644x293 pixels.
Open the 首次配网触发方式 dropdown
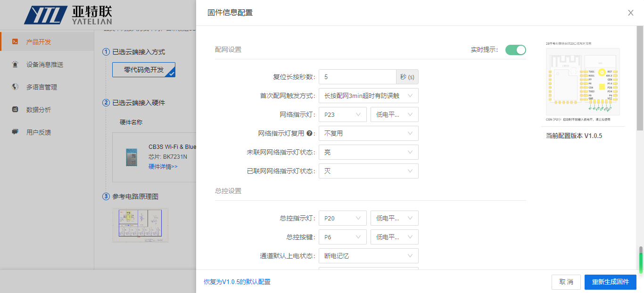point(368,95)
